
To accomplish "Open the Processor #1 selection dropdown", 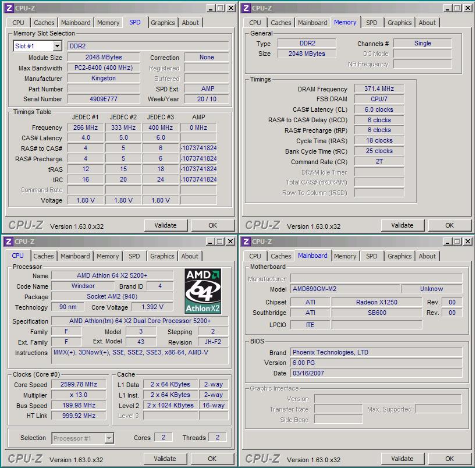I will pos(109,438).
